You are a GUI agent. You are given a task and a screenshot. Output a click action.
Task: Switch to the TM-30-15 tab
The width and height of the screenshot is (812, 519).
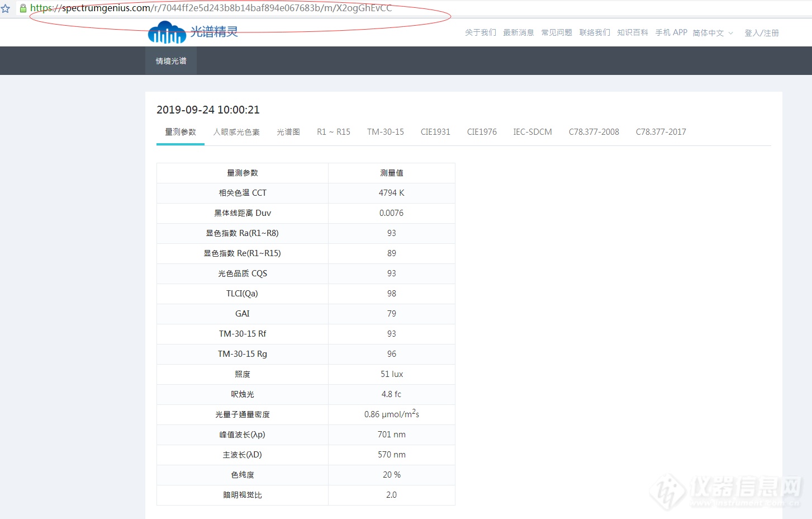(x=386, y=132)
